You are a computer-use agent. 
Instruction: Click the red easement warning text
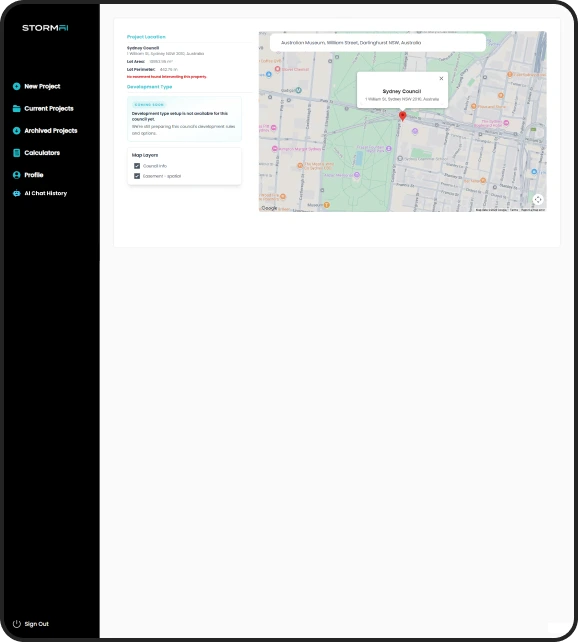[x=167, y=77]
